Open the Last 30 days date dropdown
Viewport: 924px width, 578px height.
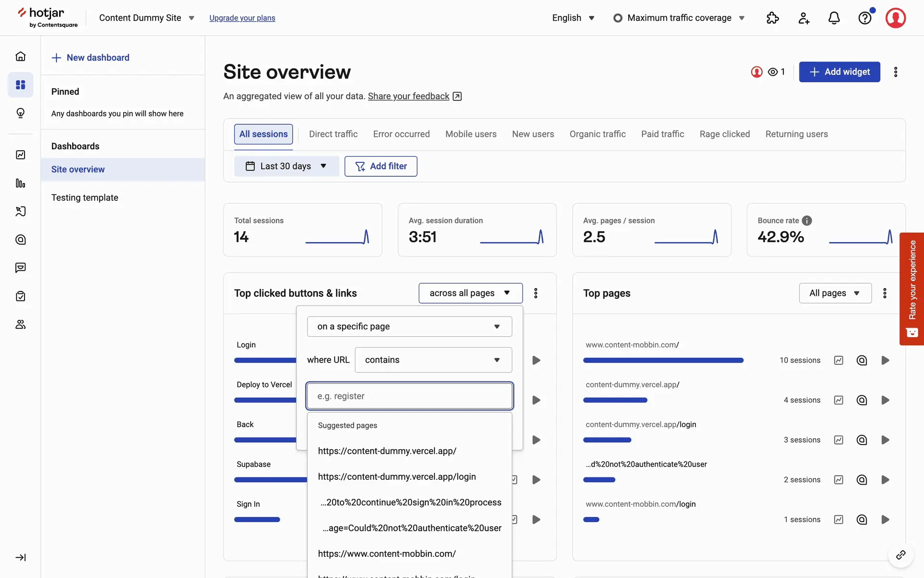click(286, 166)
